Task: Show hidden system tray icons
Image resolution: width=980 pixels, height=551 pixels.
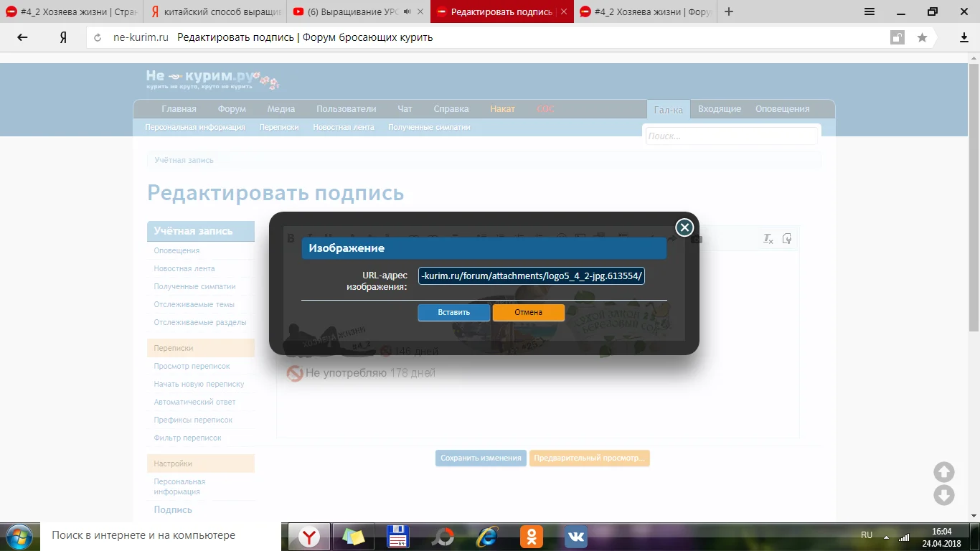Action: (886, 537)
